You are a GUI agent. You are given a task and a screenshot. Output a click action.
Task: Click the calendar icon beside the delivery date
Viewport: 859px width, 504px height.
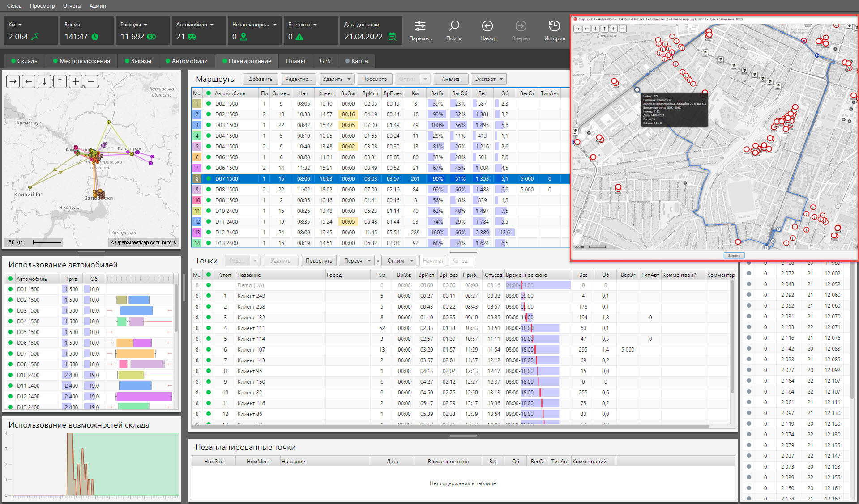pos(393,37)
